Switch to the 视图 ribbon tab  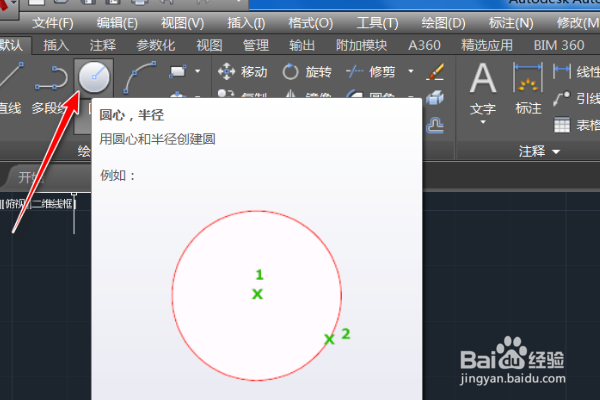coord(209,46)
